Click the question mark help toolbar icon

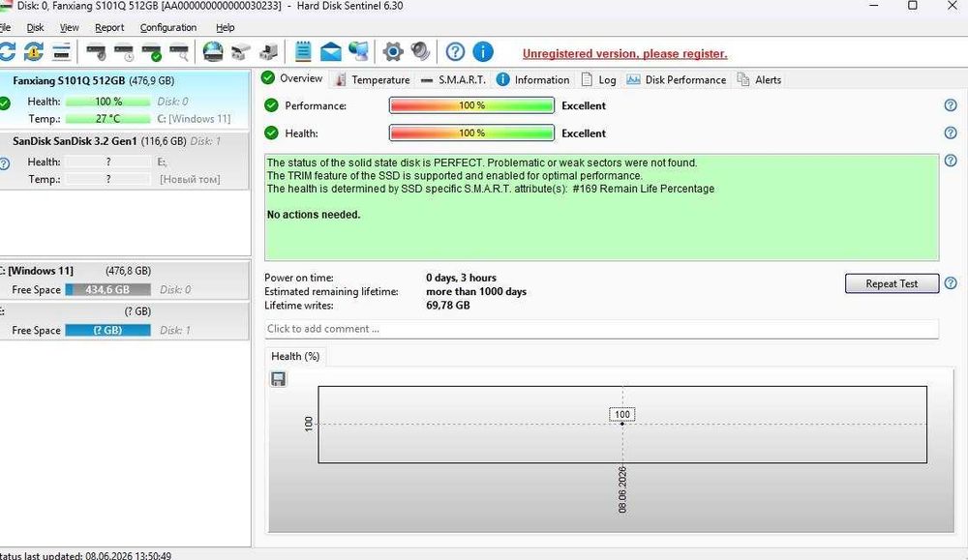tap(455, 52)
